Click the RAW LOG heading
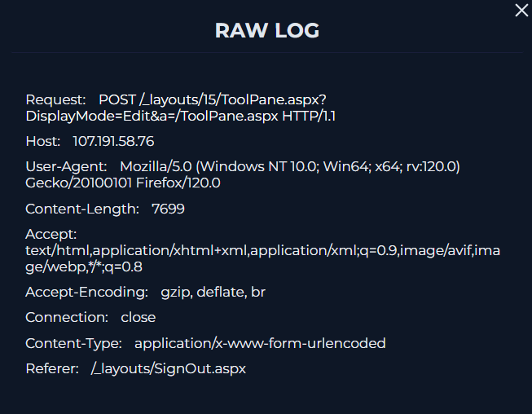The height and width of the screenshot is (414, 532). point(266,31)
